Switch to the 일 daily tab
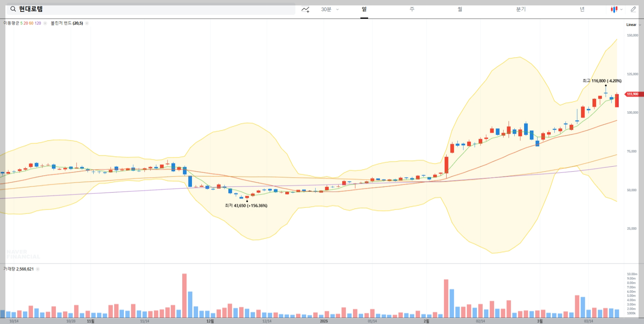Image resolution: width=644 pixels, height=324 pixels. point(364,9)
